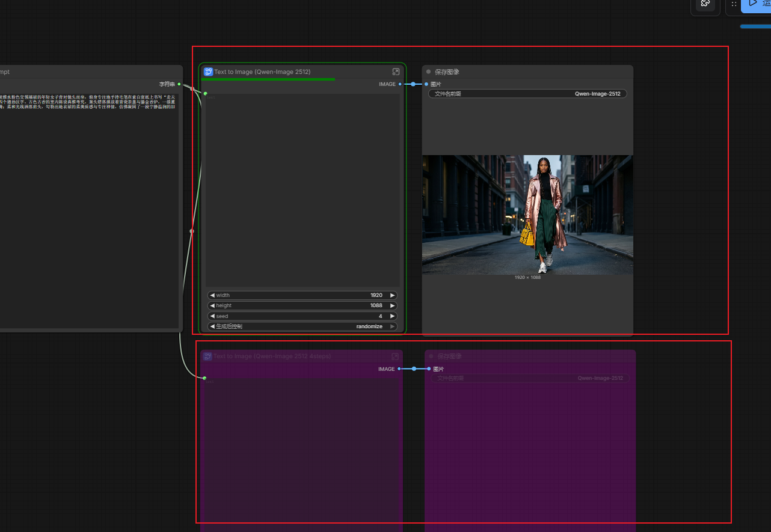Open the puzzle-piece extensions manager
This screenshot has height=532, width=771.
705,4
